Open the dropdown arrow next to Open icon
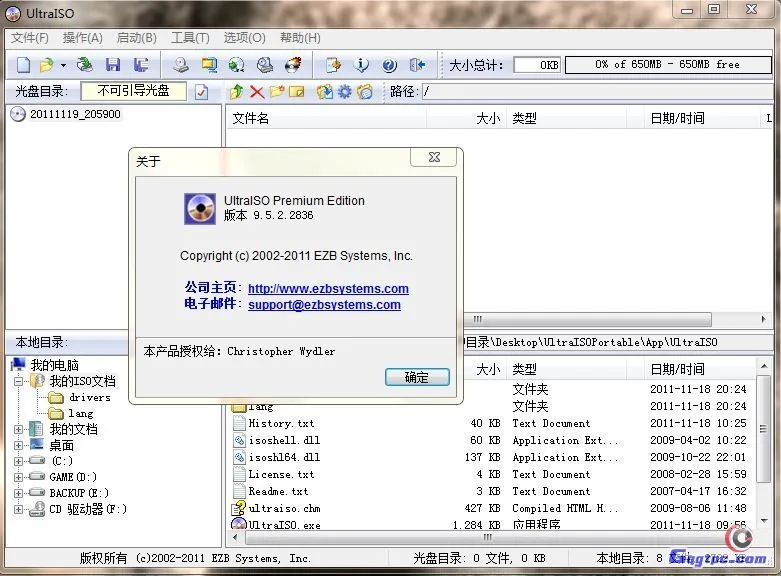Image resolution: width=781 pixels, height=576 pixels. pos(63,65)
